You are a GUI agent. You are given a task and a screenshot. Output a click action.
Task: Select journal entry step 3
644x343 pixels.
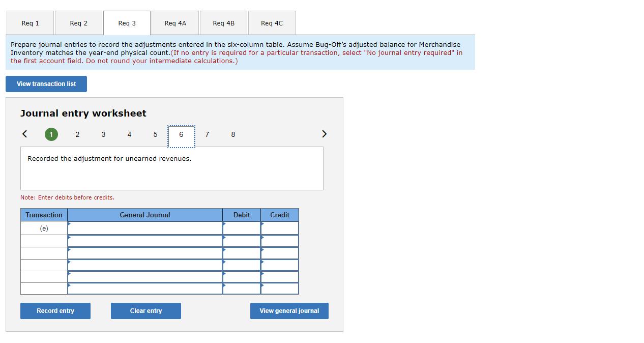pos(103,134)
